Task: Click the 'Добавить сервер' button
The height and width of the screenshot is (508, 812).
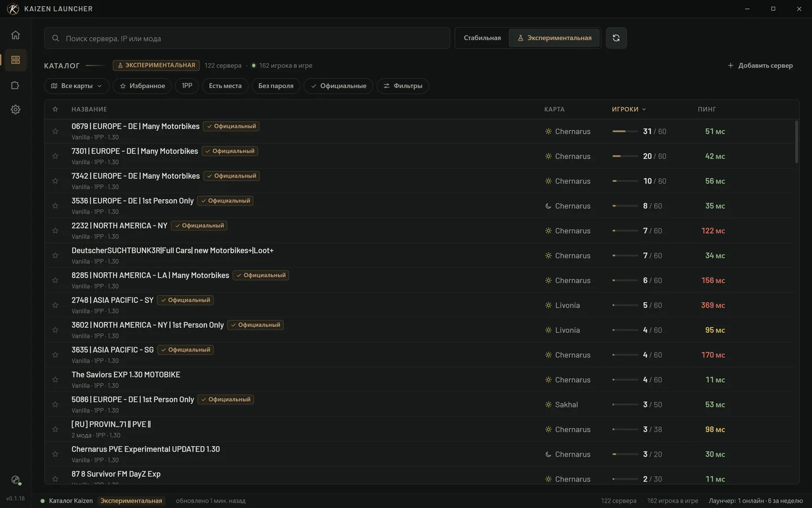Action: tap(760, 65)
